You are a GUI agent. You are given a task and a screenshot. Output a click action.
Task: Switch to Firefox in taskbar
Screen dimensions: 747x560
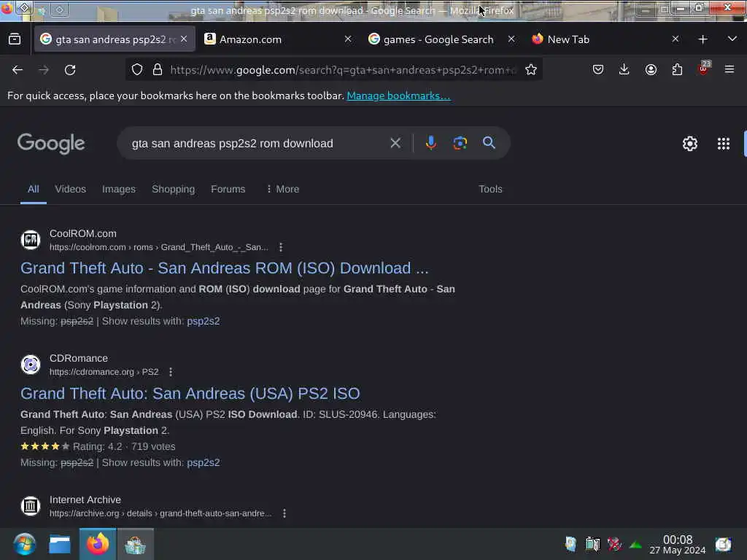[98, 544]
